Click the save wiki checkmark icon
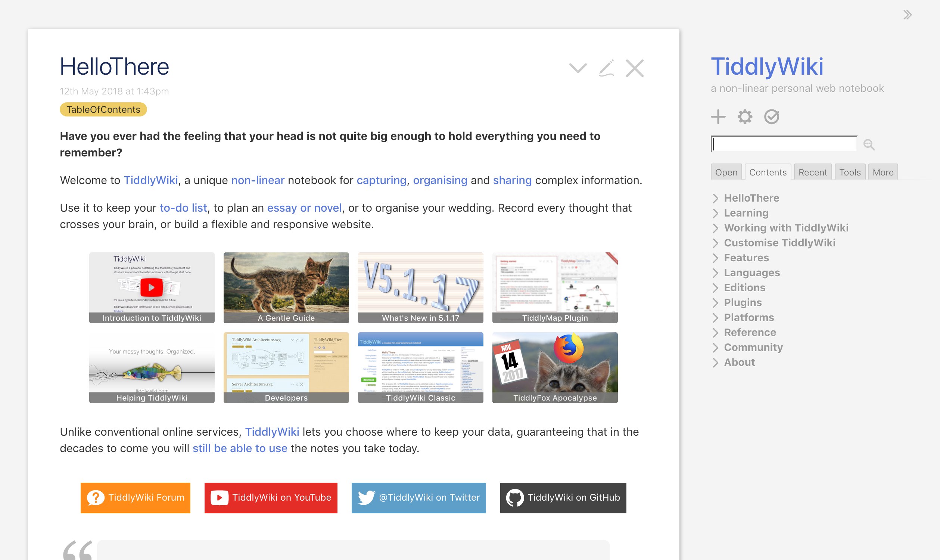Screen dimensions: 940x560 point(772,116)
